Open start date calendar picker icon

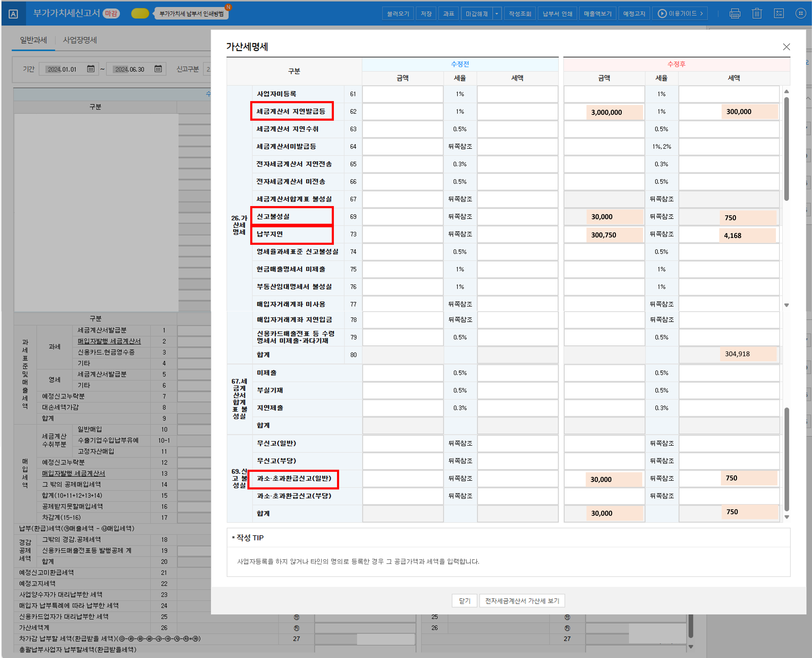click(91, 69)
